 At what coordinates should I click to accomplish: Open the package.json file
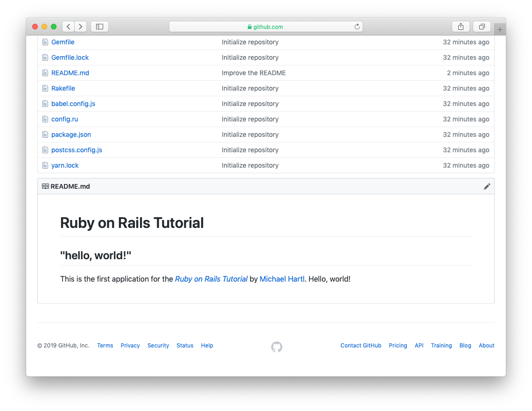(x=71, y=135)
